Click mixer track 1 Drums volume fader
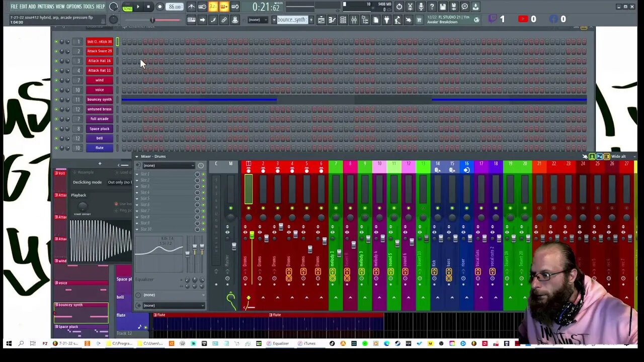 (x=252, y=235)
